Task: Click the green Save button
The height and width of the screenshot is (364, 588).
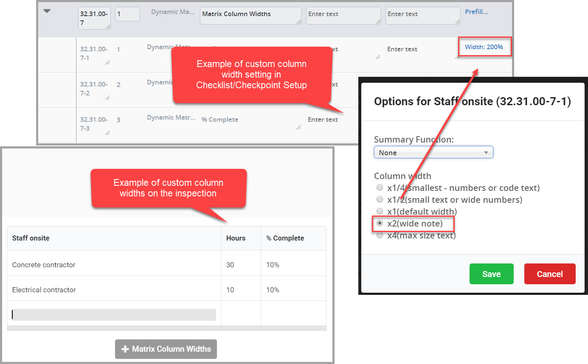Action: click(x=491, y=274)
